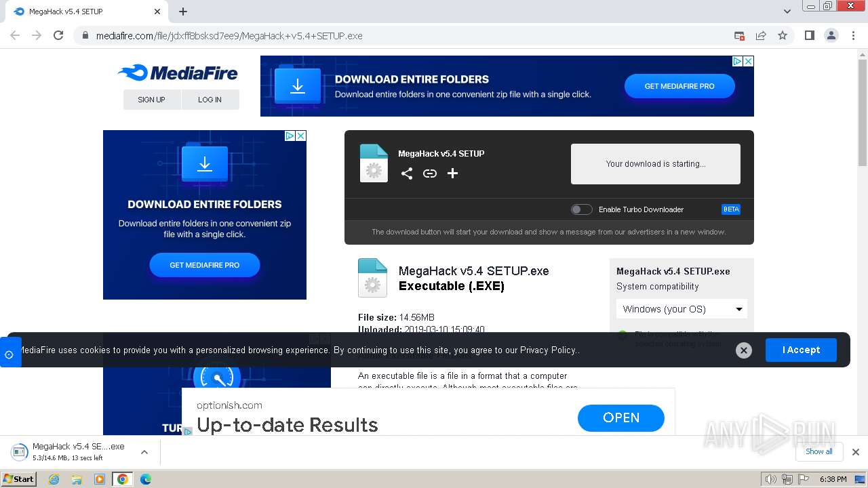Click the BETA badge
The image size is (868, 488).
tap(731, 209)
